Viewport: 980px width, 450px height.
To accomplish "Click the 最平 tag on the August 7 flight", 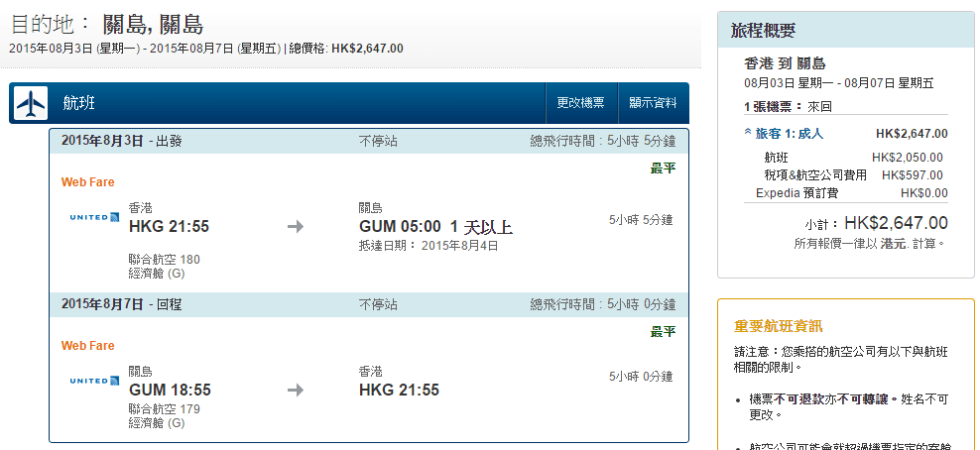I will click(663, 331).
